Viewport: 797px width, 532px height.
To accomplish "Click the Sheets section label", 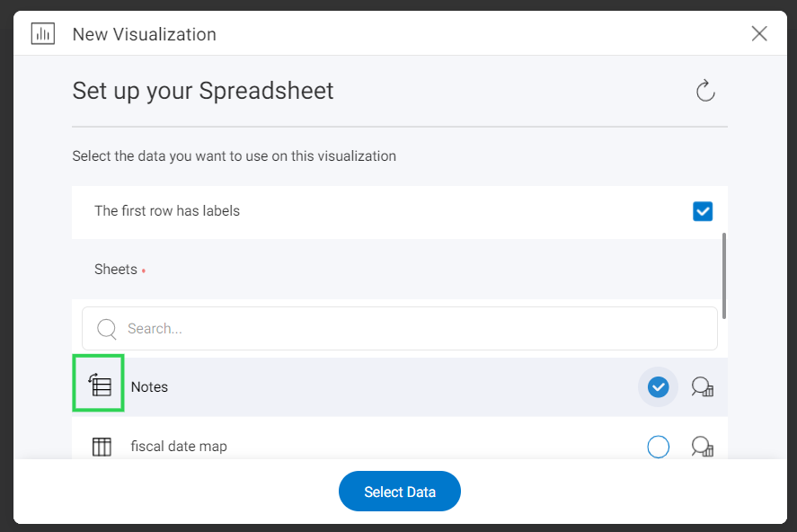I will [x=116, y=270].
